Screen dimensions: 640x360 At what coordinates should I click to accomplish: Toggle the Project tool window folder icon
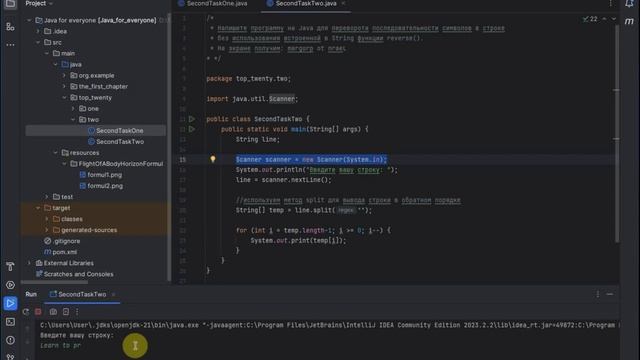pyautogui.click(x=10, y=4)
